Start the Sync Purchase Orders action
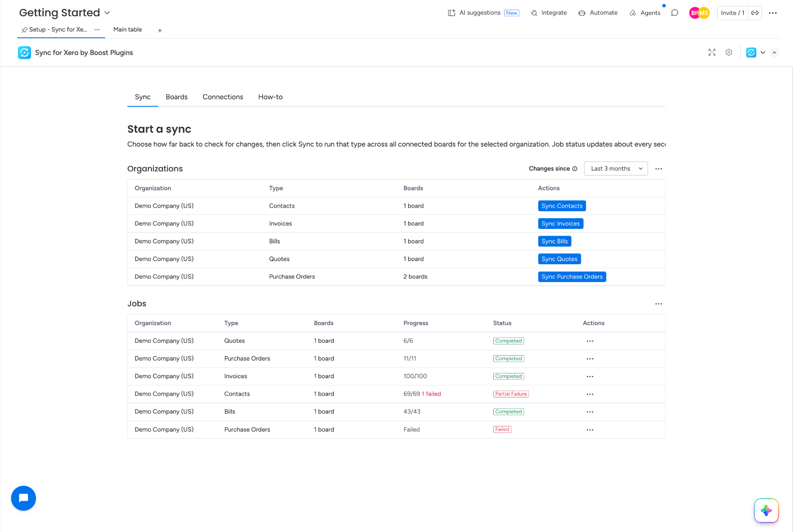 (x=572, y=277)
